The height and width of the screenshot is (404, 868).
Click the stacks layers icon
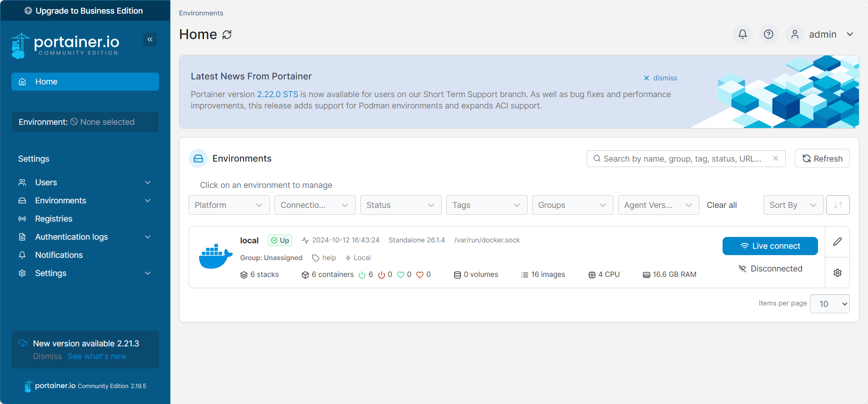[x=244, y=275]
